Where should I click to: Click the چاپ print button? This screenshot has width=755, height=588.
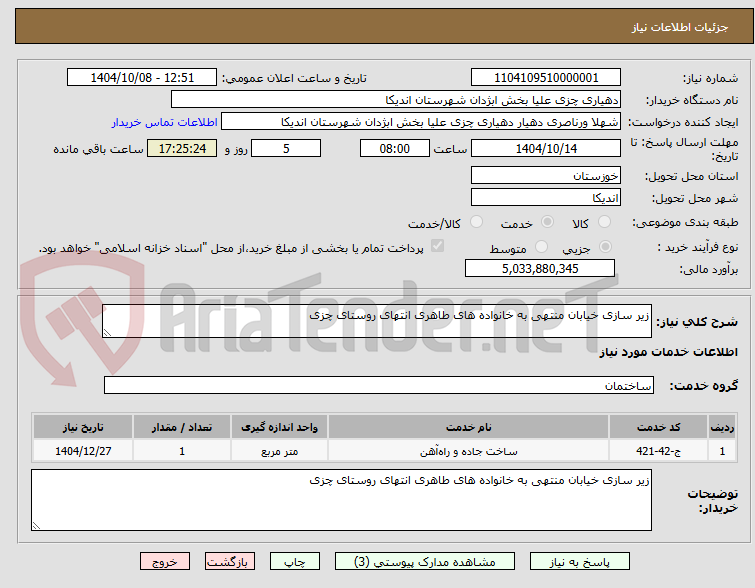[x=295, y=562]
